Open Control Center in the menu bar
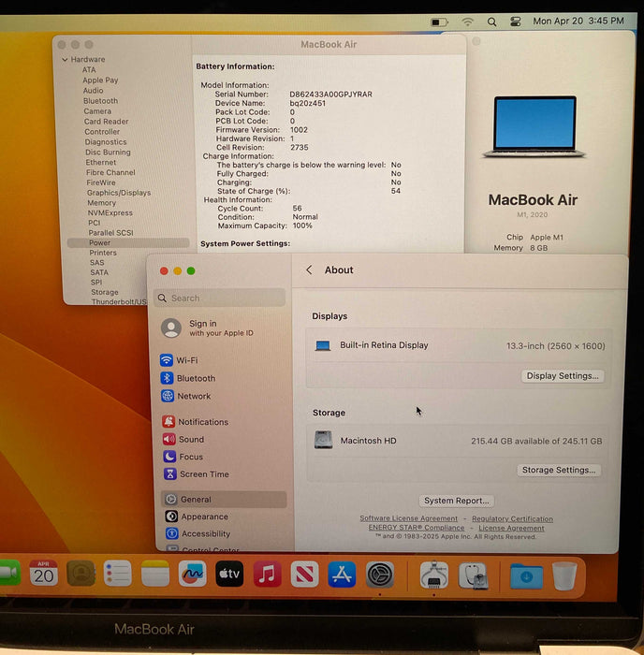This screenshot has height=655, width=644. [x=515, y=22]
